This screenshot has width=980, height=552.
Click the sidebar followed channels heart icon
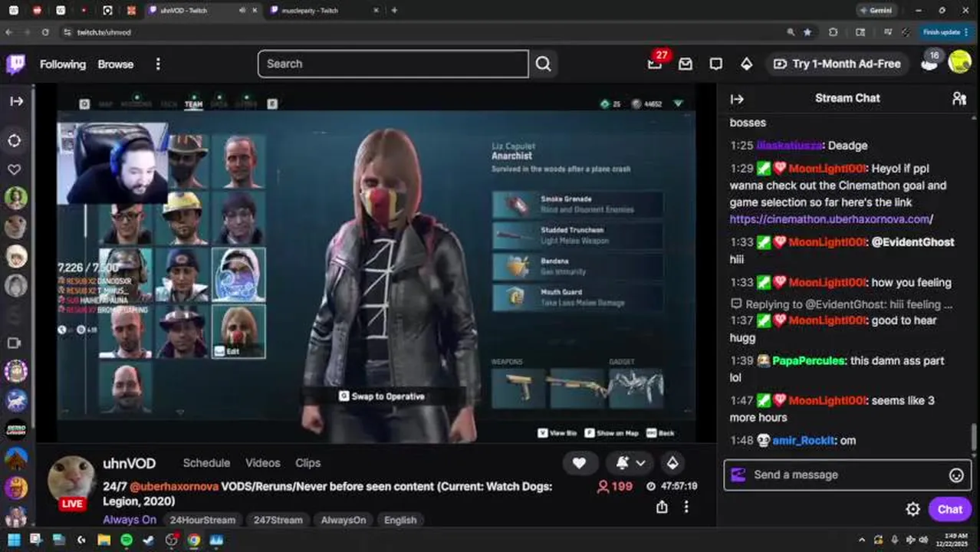tap(15, 169)
